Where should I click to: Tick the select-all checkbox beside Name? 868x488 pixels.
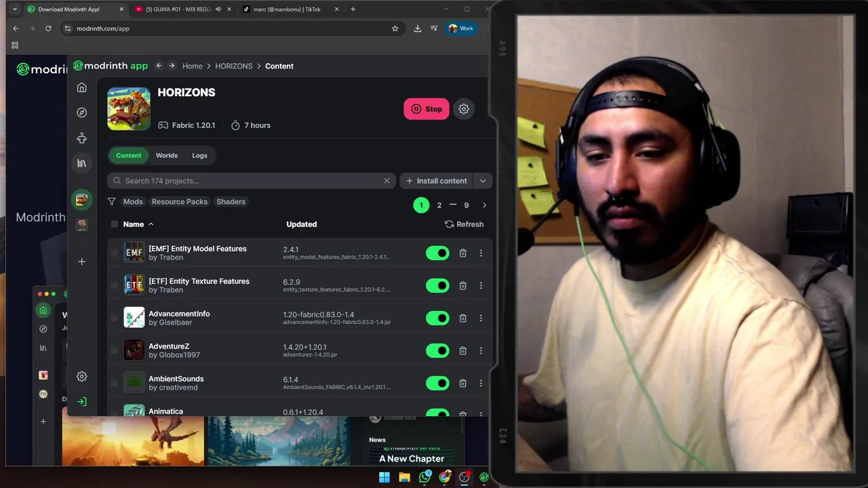pyautogui.click(x=114, y=224)
